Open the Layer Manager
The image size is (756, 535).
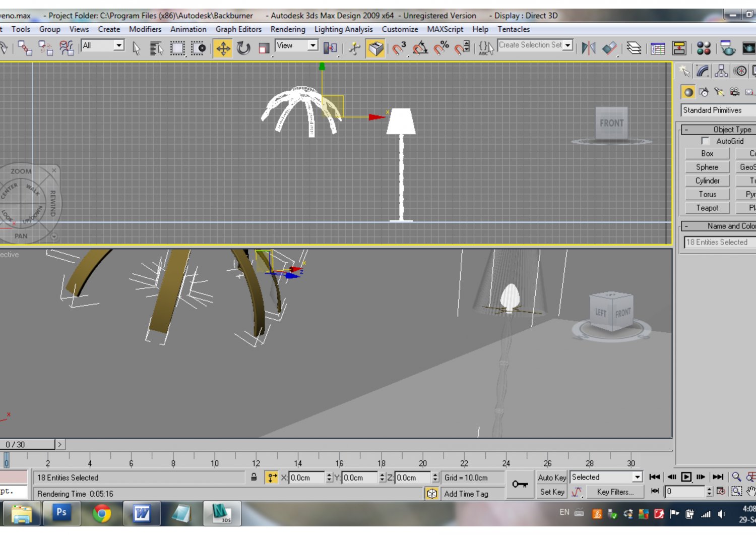(x=634, y=48)
